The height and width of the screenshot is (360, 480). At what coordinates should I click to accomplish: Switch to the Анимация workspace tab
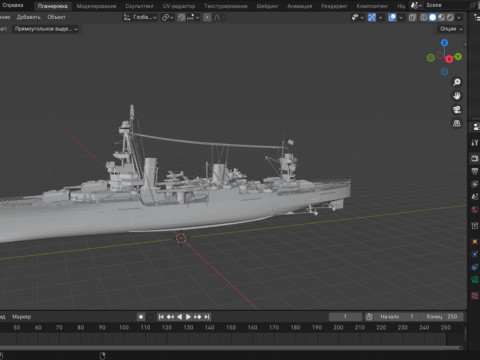pyautogui.click(x=300, y=6)
